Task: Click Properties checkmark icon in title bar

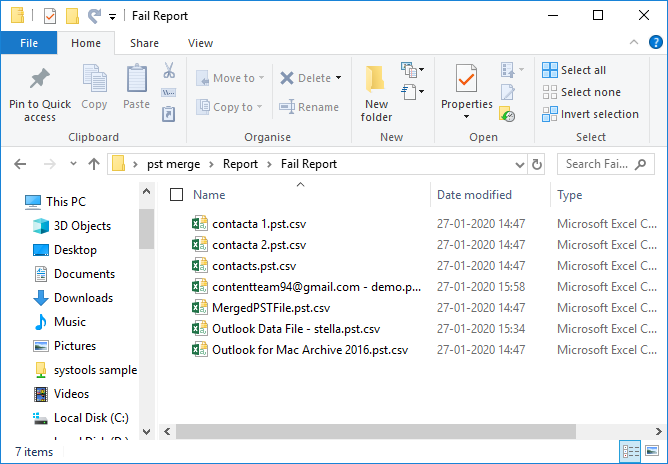Action: (50, 16)
